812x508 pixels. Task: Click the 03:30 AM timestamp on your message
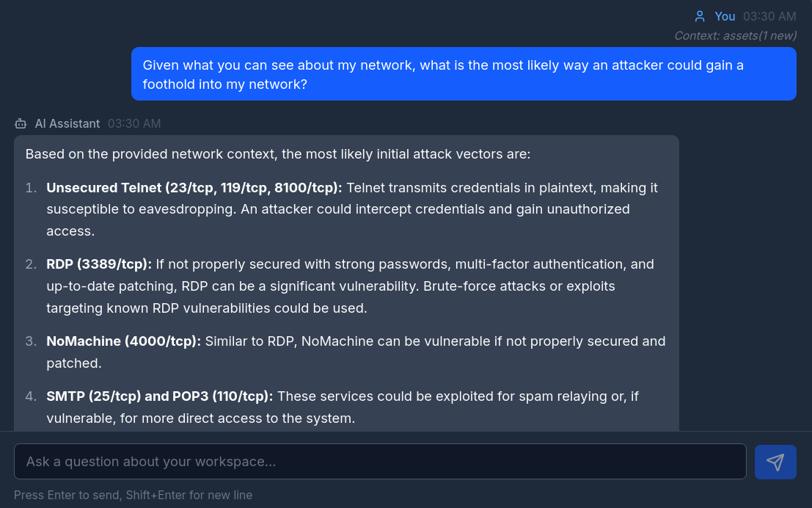point(770,15)
